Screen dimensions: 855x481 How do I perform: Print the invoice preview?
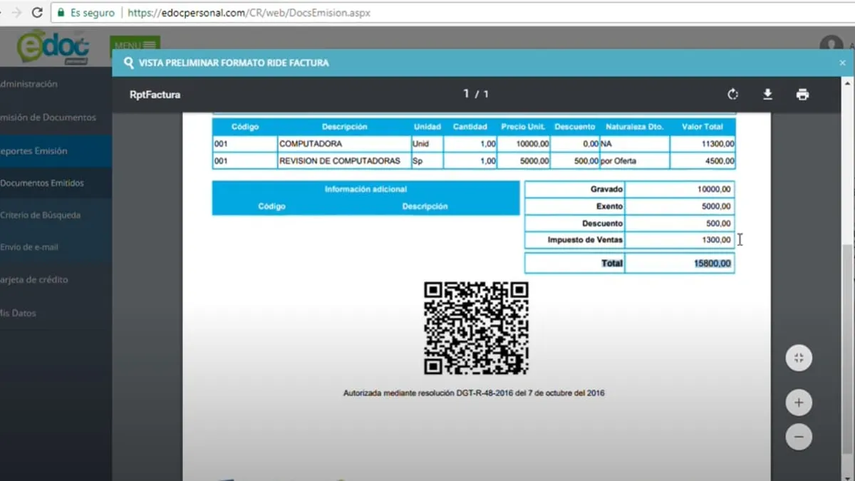coord(802,94)
